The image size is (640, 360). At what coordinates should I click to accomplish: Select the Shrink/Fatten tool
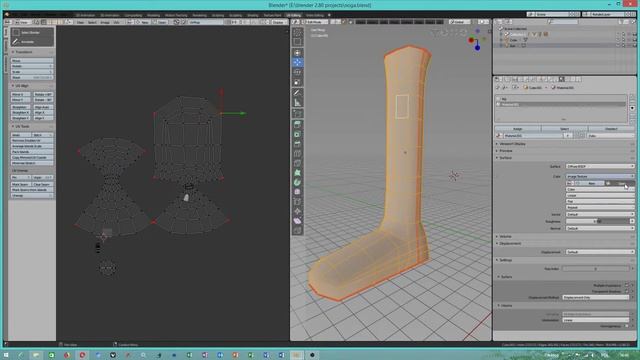(x=298, y=211)
